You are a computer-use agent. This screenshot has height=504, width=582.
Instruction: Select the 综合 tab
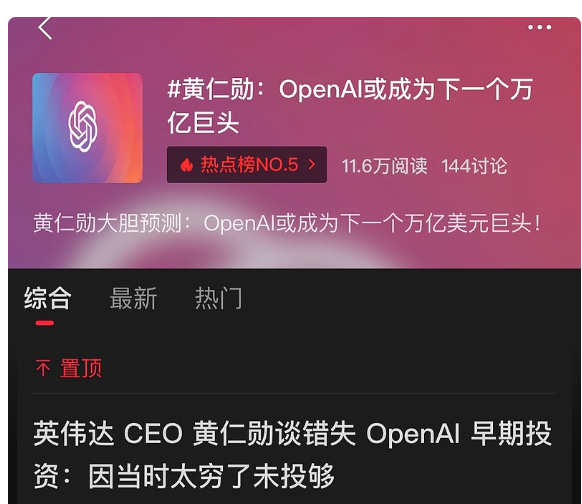48,298
